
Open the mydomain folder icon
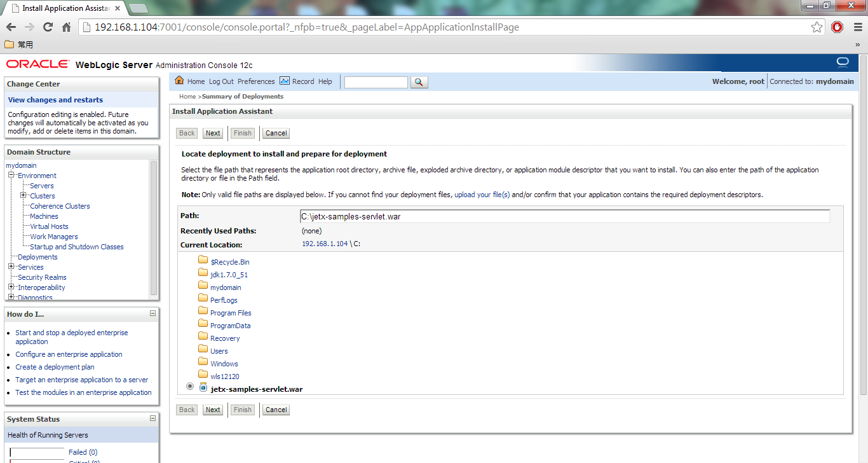(203, 285)
